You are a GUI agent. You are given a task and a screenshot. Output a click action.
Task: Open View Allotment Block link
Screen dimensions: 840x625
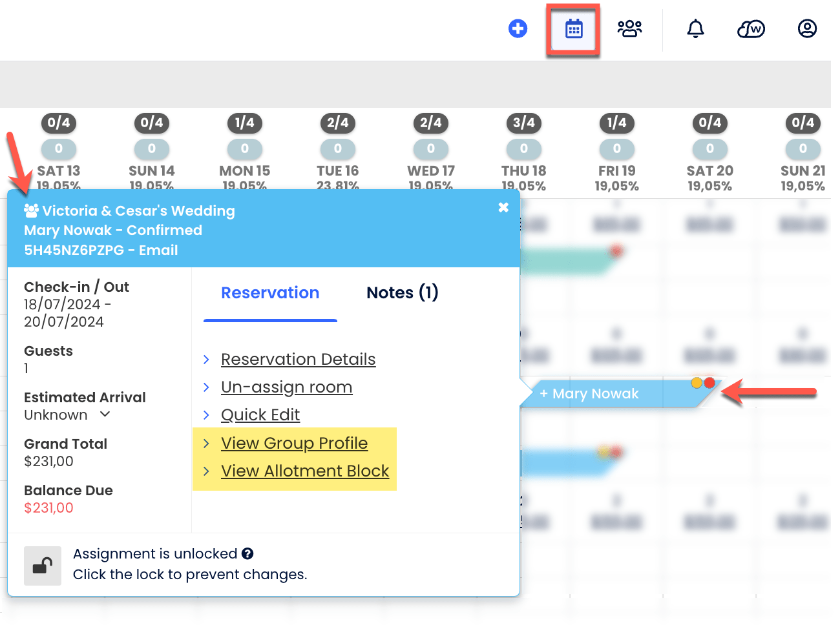305,471
